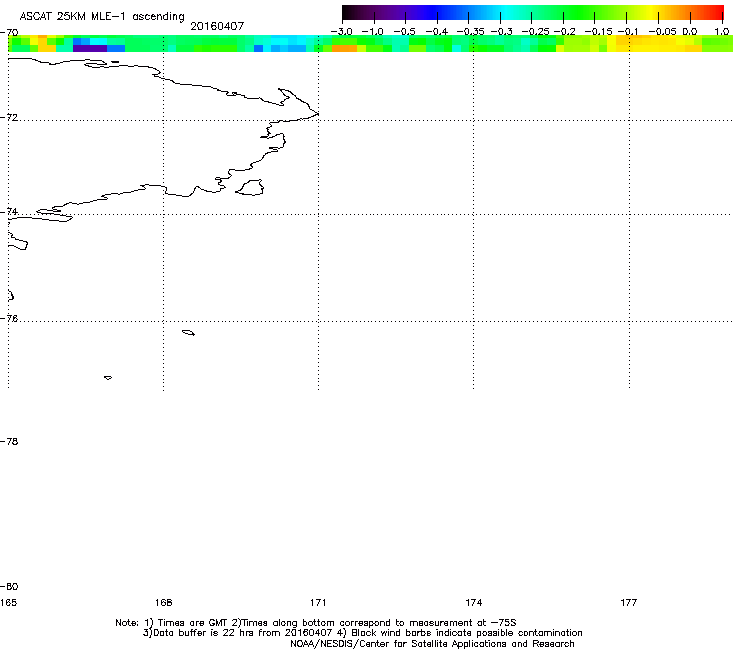Click the color bar label 1.0
Screen dimensions: 740x650
(722, 32)
